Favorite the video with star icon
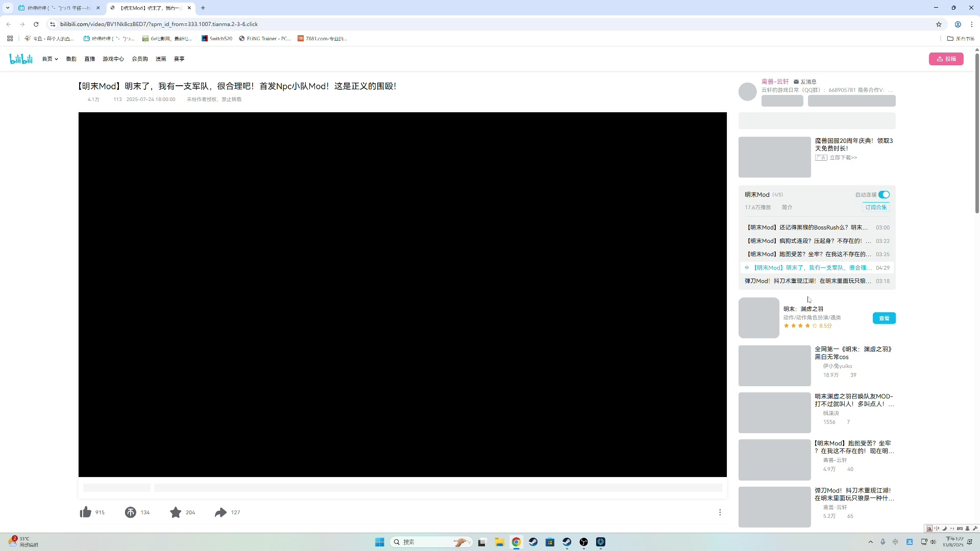The height and width of the screenshot is (551, 980). tap(176, 512)
